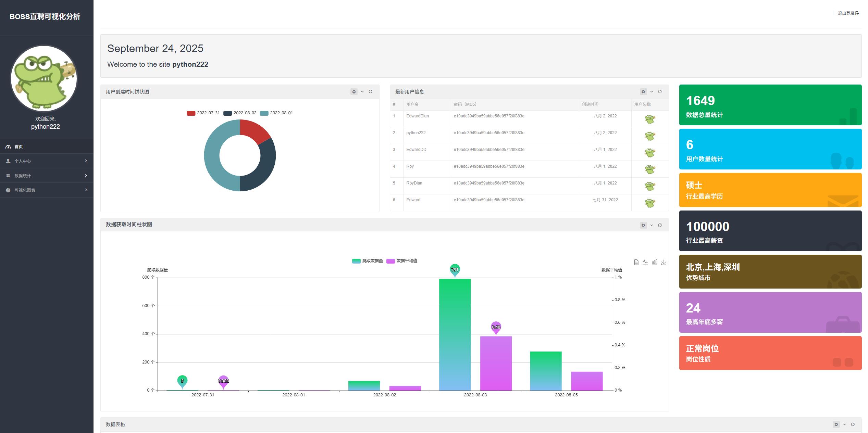The height and width of the screenshot is (433, 868).
Task: Download bar chart as image
Action: (x=664, y=262)
